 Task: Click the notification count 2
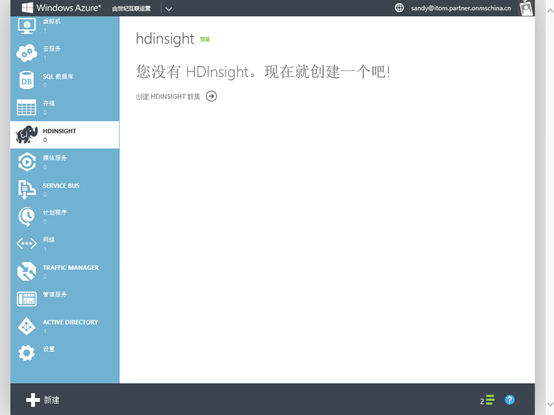[482, 401]
